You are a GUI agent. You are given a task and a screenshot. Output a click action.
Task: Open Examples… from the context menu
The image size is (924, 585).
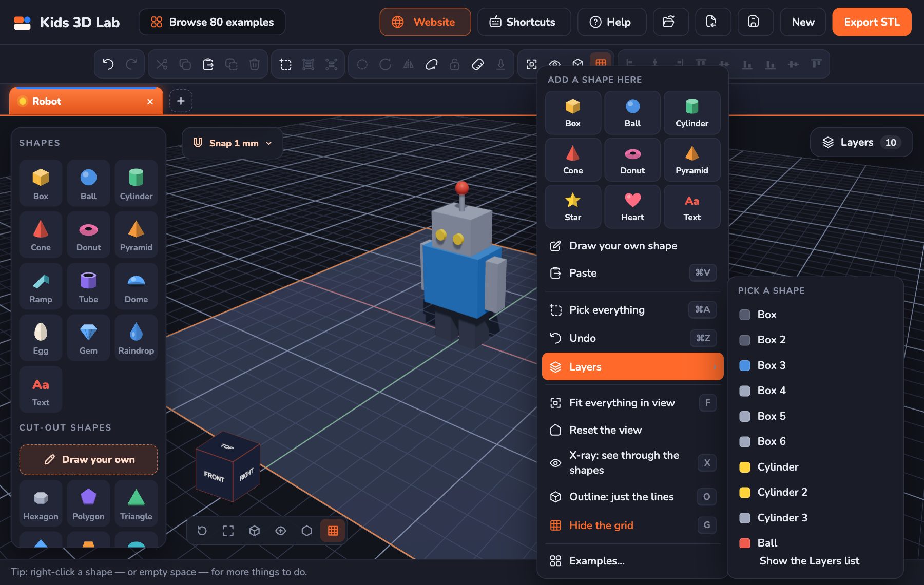point(632,560)
